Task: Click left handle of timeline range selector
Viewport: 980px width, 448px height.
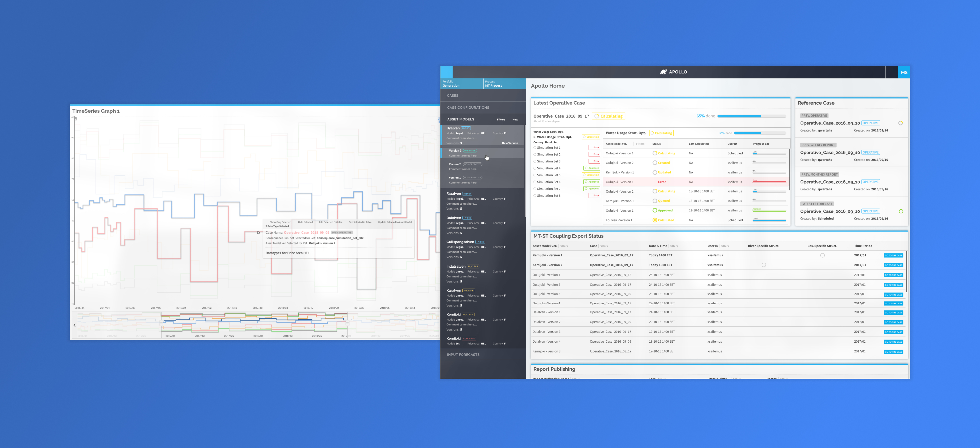Action: pyautogui.click(x=161, y=323)
